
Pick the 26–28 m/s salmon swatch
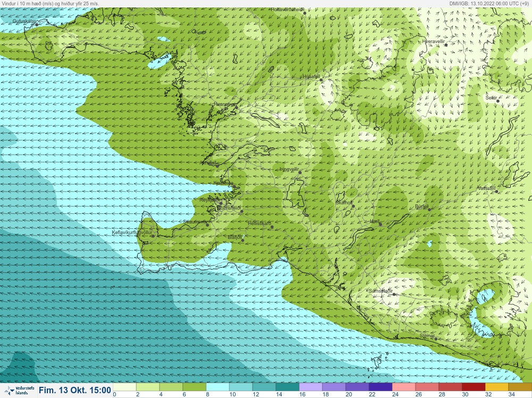(427, 387)
